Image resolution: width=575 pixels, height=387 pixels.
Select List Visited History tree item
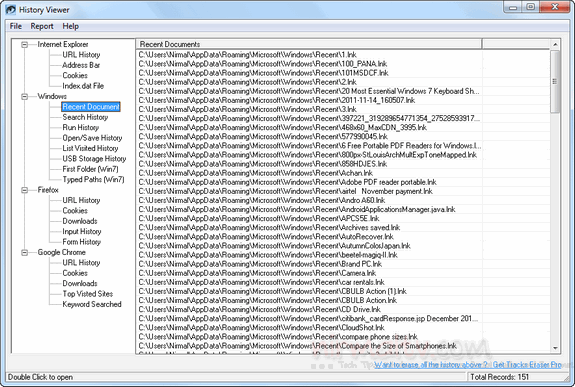pos(90,148)
